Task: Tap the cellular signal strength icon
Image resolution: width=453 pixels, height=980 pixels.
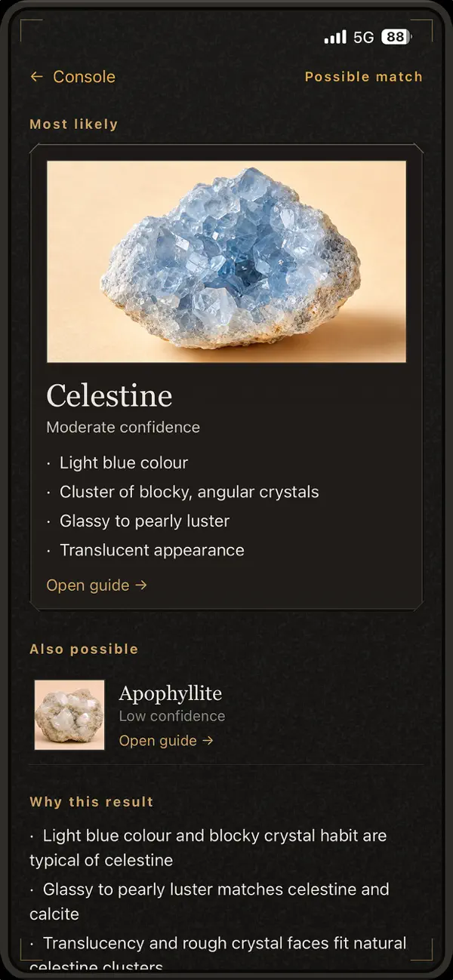Action: [x=335, y=37]
